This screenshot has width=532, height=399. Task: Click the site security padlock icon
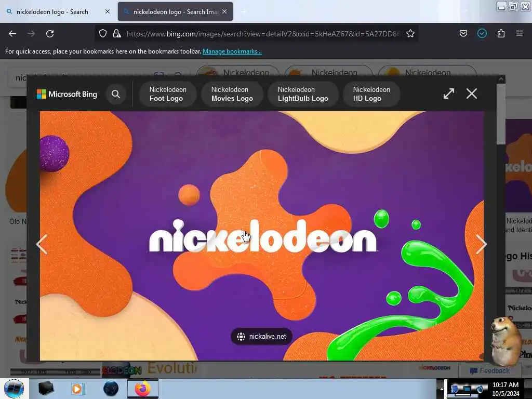click(117, 34)
